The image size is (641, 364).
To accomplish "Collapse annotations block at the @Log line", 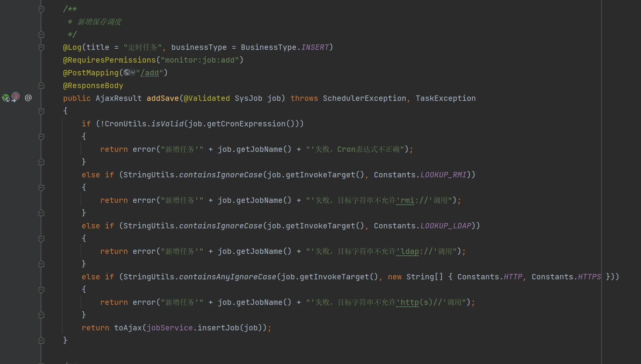I will pos(41,48).
